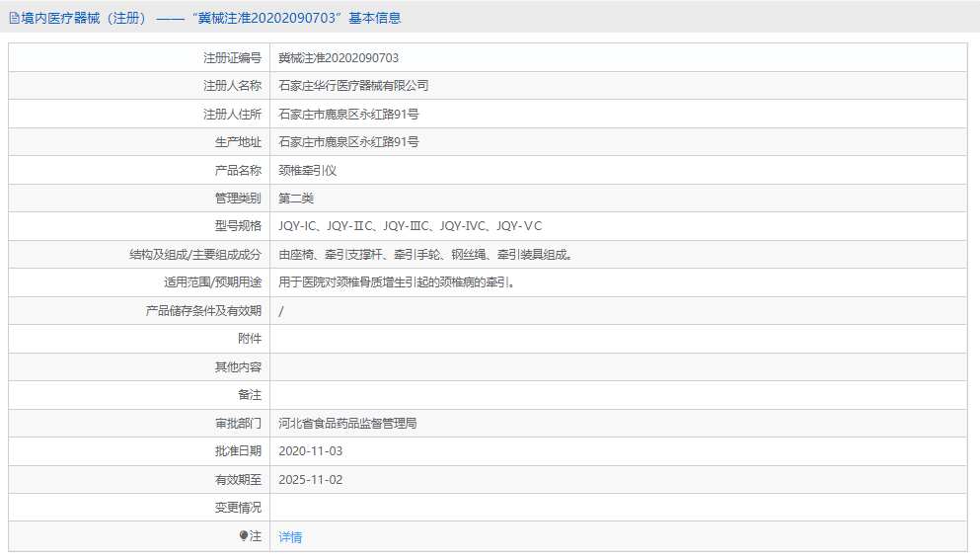Click the 适用范围/预期用途 label

click(x=212, y=282)
